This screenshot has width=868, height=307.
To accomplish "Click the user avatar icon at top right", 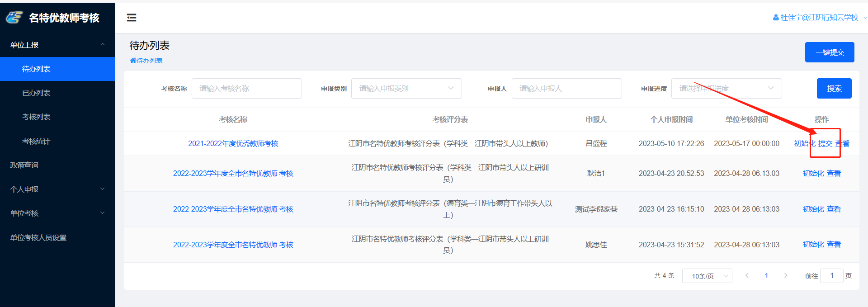I will pos(776,18).
